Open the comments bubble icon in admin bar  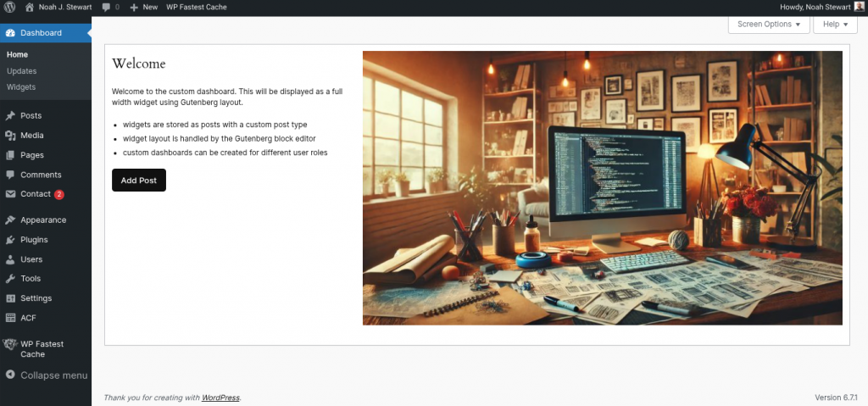coord(106,7)
